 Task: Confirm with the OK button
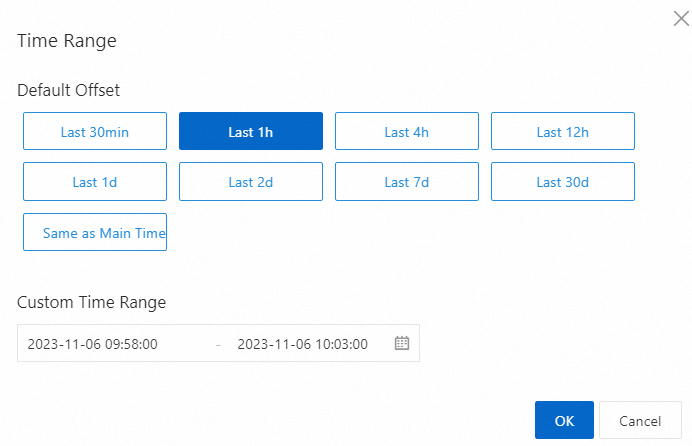[x=564, y=421]
